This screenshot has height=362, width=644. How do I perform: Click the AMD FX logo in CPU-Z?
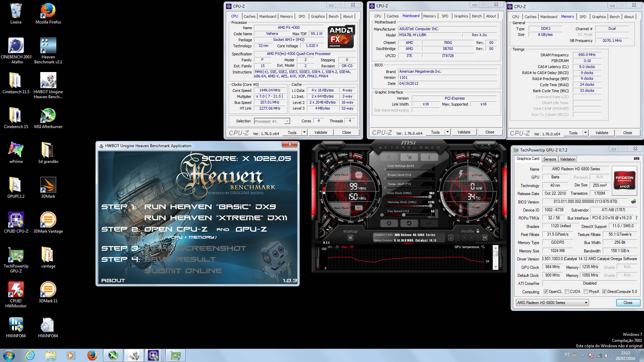coord(341,37)
